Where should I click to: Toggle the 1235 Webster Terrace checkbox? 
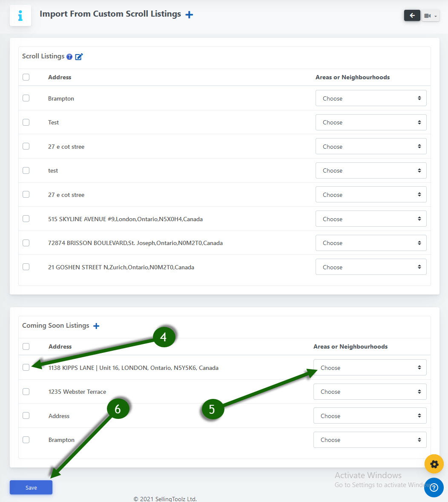click(x=26, y=392)
